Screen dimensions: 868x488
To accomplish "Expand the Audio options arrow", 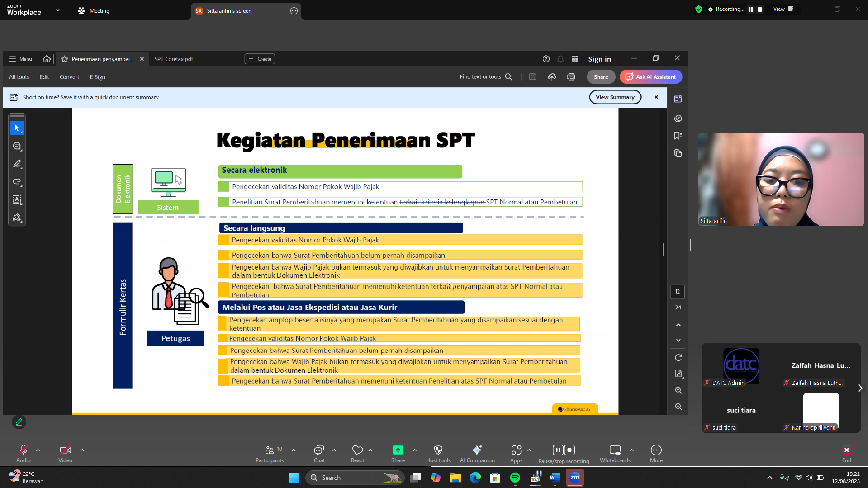I will tap(38, 450).
